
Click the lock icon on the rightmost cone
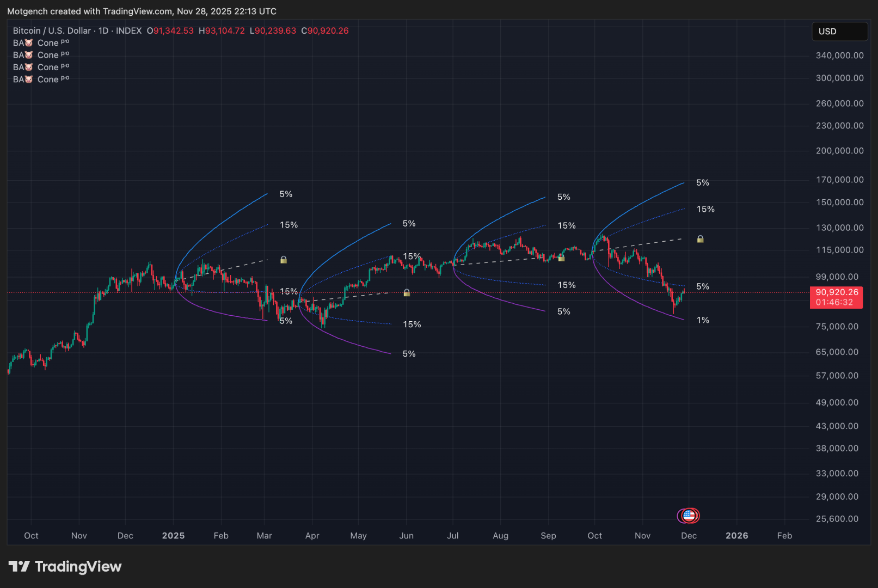point(701,239)
